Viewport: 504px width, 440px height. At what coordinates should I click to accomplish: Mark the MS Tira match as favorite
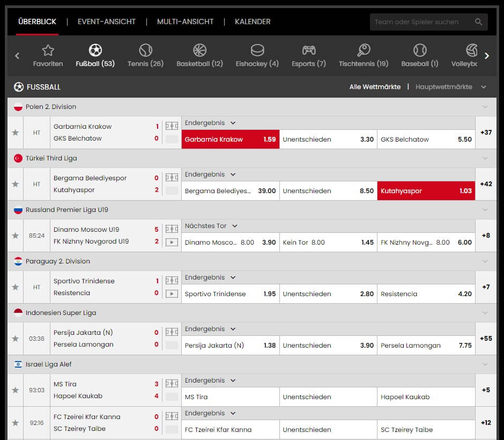coord(15,390)
